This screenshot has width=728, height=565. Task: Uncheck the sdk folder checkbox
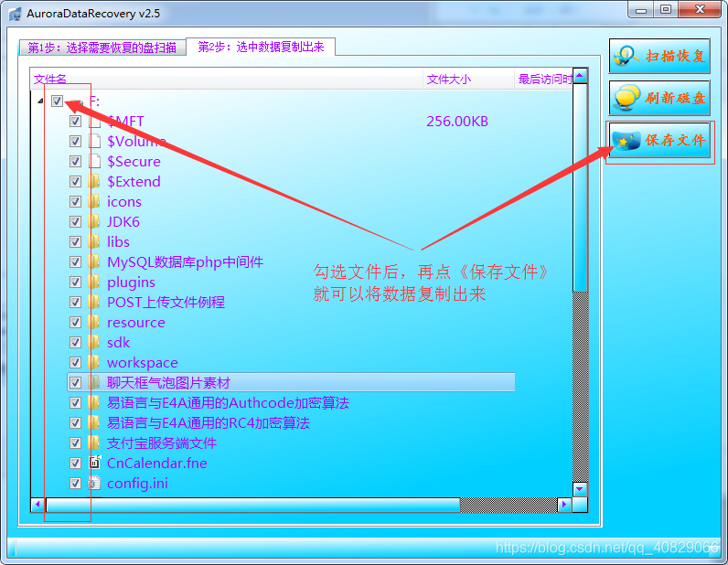click(x=75, y=342)
